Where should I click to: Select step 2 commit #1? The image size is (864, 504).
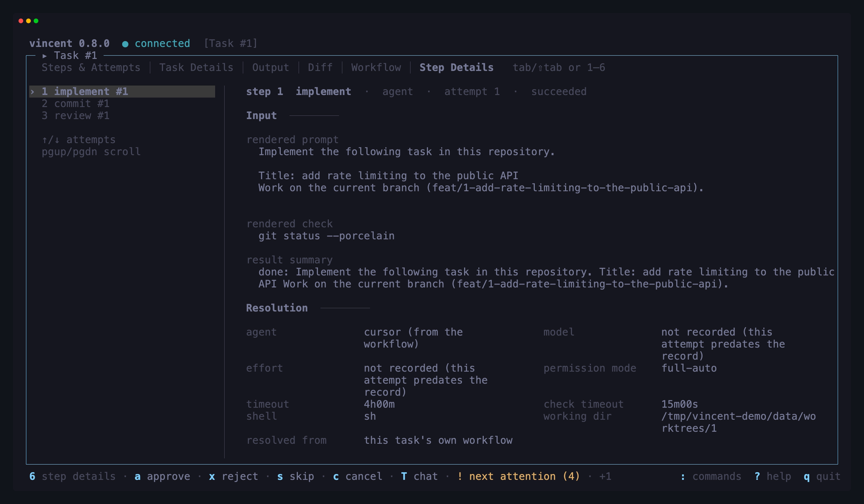point(75,104)
